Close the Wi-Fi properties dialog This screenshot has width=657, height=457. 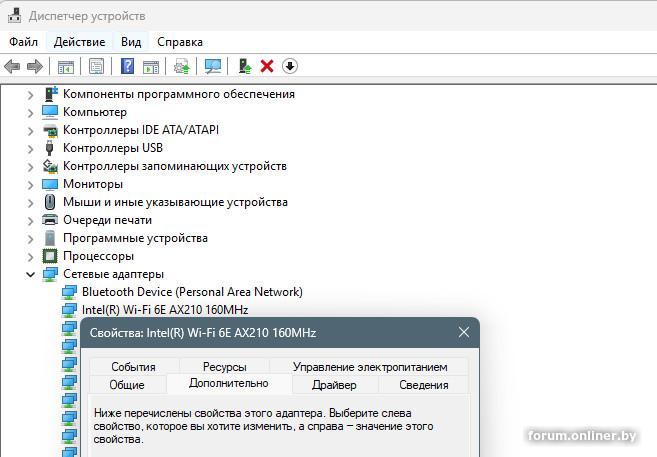(463, 333)
